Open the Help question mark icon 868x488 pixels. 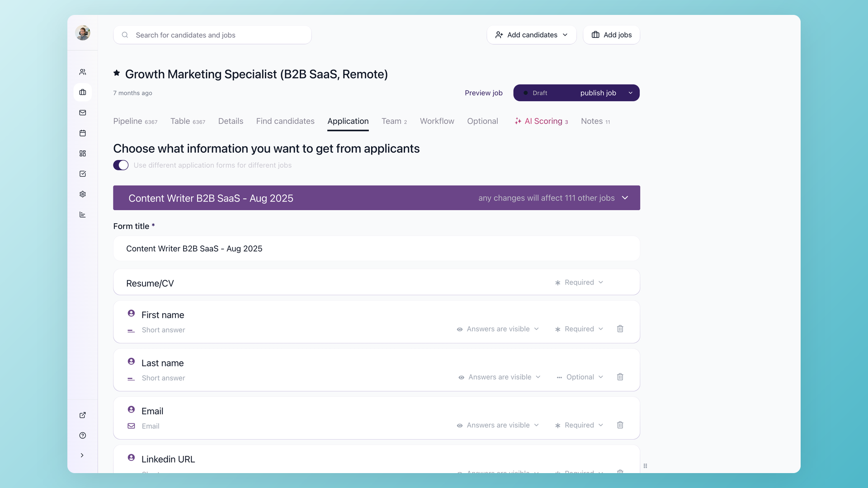(83, 436)
